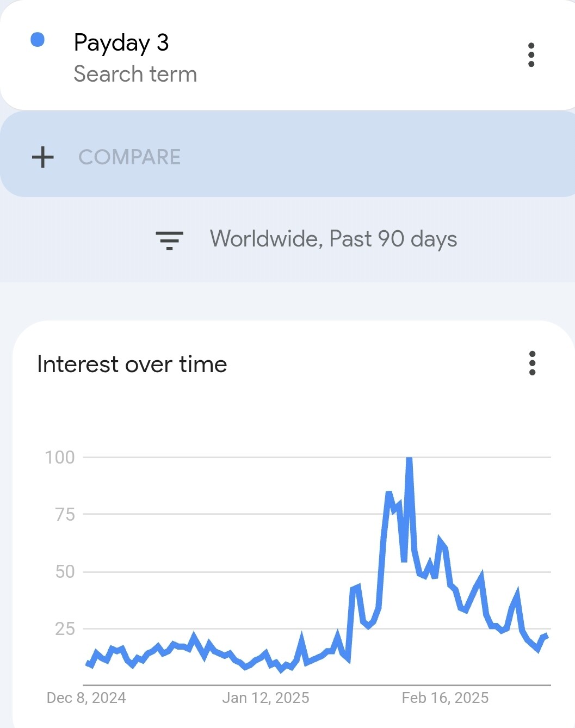Edit the Payday 3 search term
575x728 pixels.
121,42
